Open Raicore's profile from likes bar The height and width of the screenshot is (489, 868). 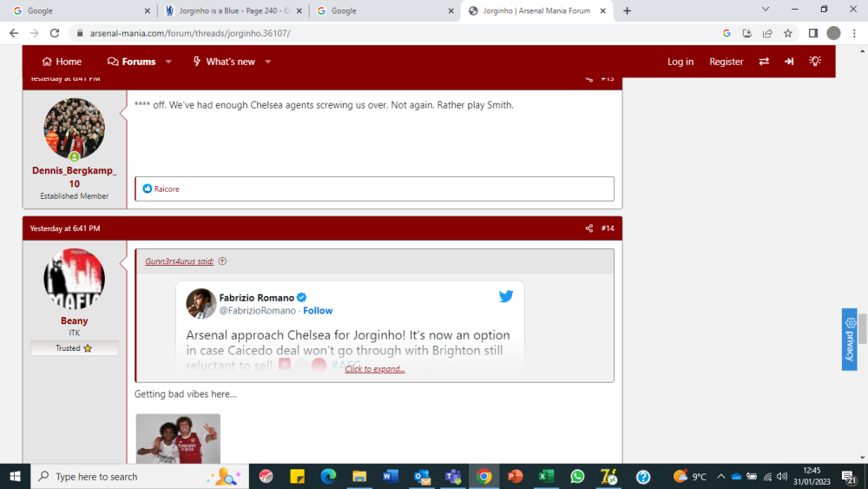point(167,188)
